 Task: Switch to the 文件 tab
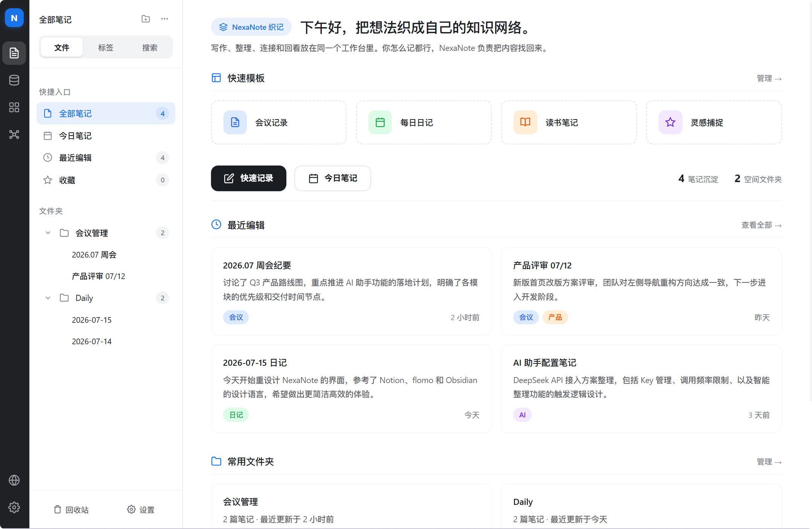[x=62, y=48]
